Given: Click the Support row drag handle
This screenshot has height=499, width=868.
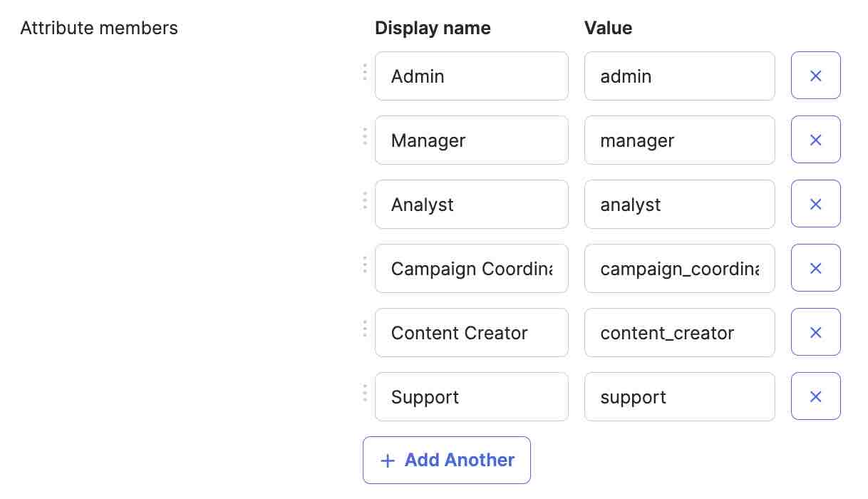Looking at the screenshot, I should pos(364,392).
